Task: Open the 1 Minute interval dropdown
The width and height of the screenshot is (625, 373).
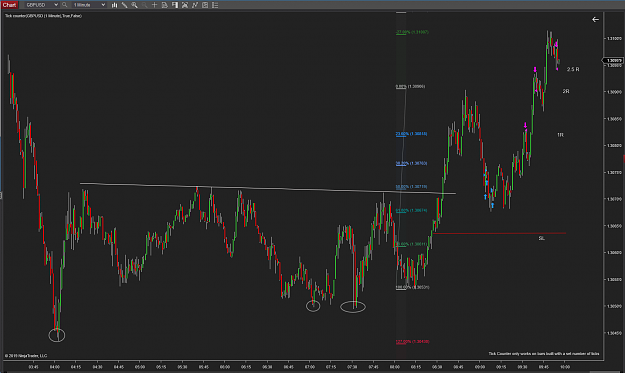Action: point(89,5)
